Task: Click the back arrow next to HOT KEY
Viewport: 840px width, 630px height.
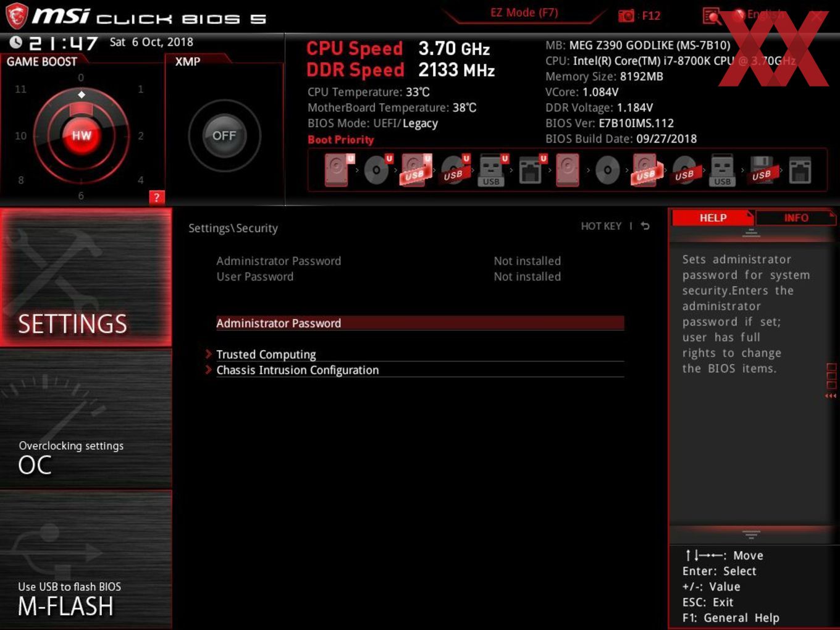Action: pos(645,226)
